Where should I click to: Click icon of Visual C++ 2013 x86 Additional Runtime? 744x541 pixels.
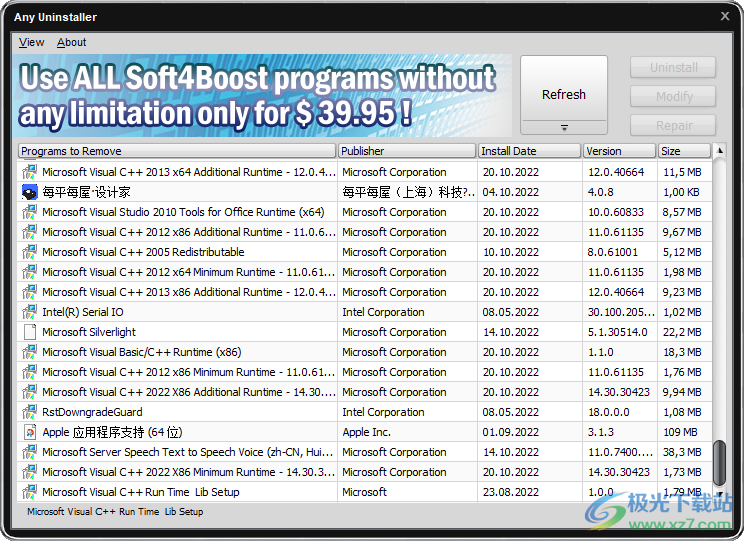point(29,292)
